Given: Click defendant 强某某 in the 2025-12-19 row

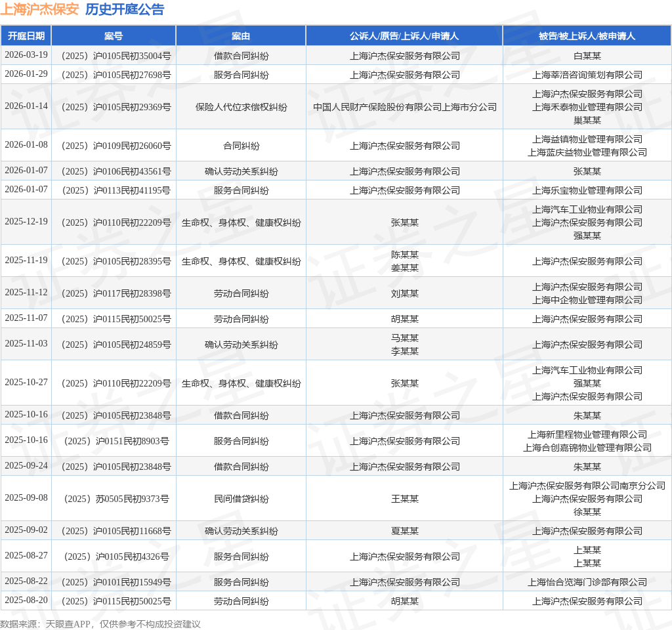Looking at the screenshot, I should [x=587, y=236].
